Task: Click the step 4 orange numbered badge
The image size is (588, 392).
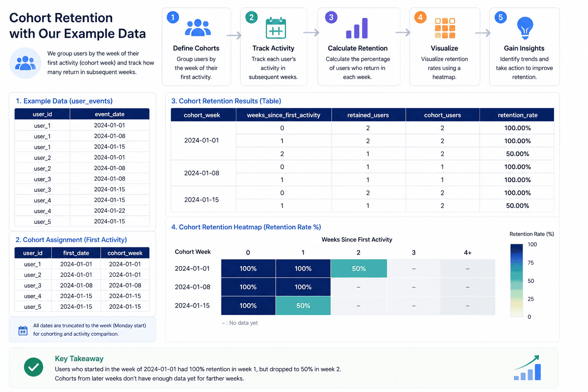Action: [x=420, y=17]
